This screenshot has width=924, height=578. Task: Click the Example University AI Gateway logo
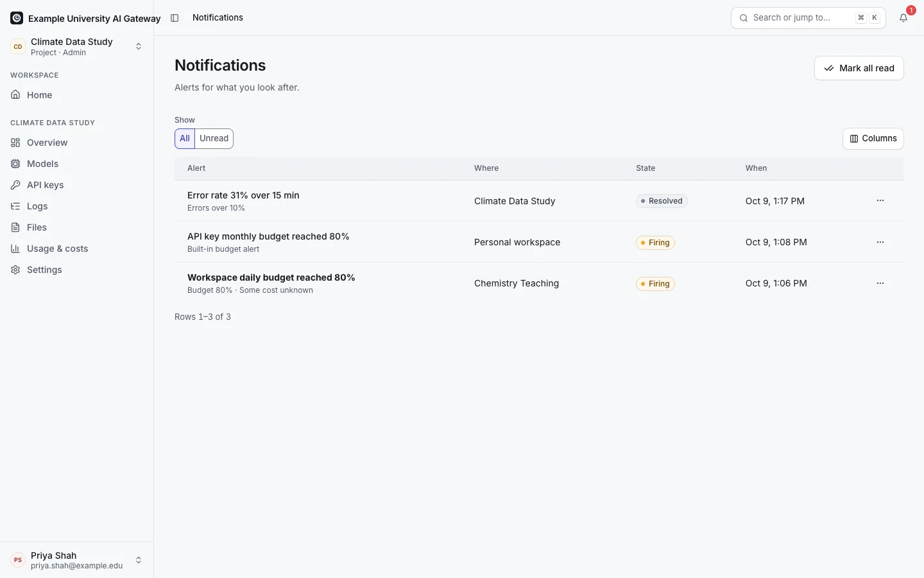[x=17, y=18]
